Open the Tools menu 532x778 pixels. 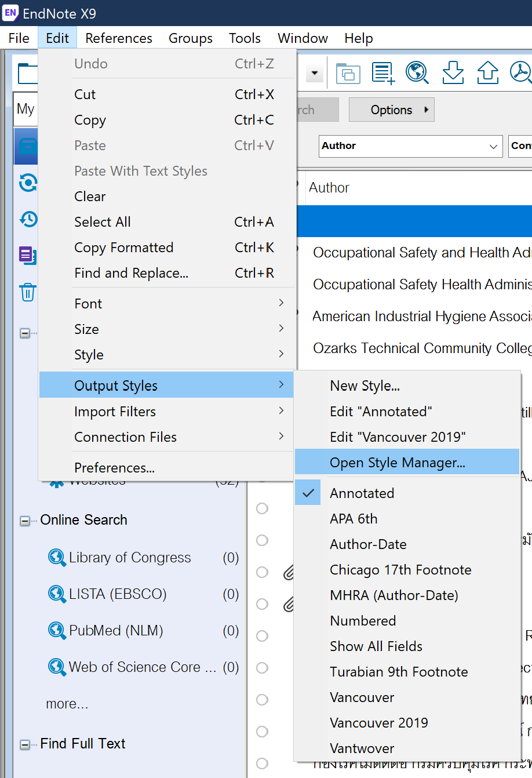coord(245,38)
